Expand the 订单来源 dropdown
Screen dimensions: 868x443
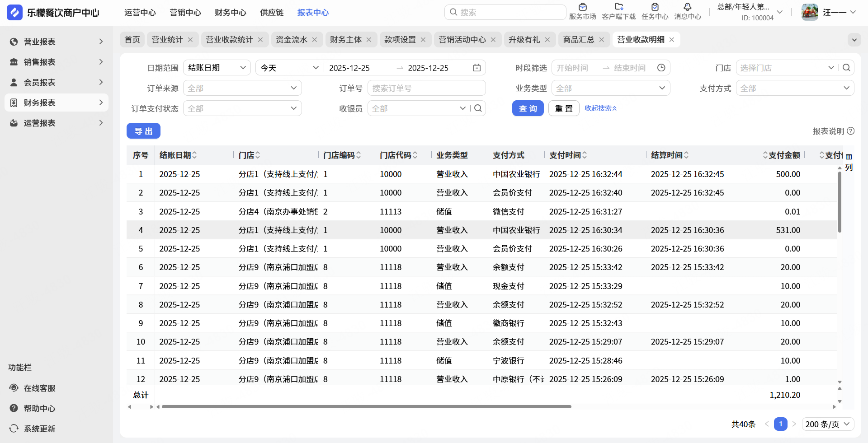coord(242,88)
